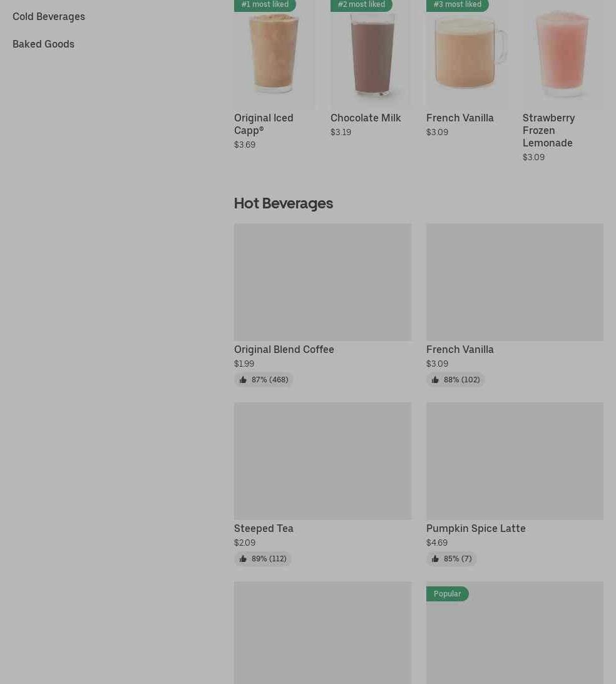Screen dimensions: 616x684
Task: Open the Original Iced Capp drink photo
Action: point(274,53)
